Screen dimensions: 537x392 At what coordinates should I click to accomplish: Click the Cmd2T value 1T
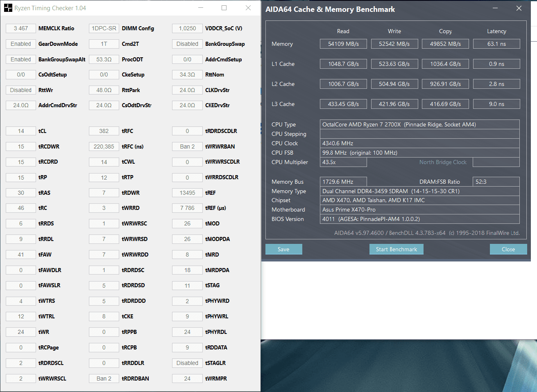(104, 44)
